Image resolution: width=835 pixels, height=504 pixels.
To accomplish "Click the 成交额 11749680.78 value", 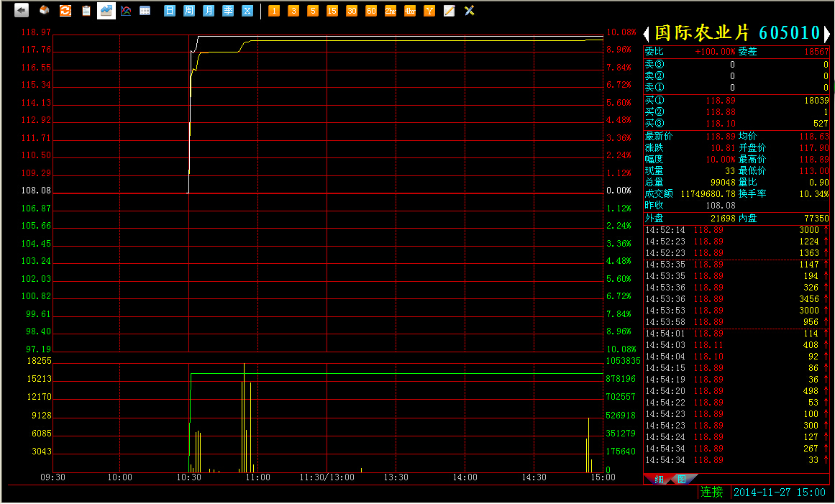I will (708, 193).
